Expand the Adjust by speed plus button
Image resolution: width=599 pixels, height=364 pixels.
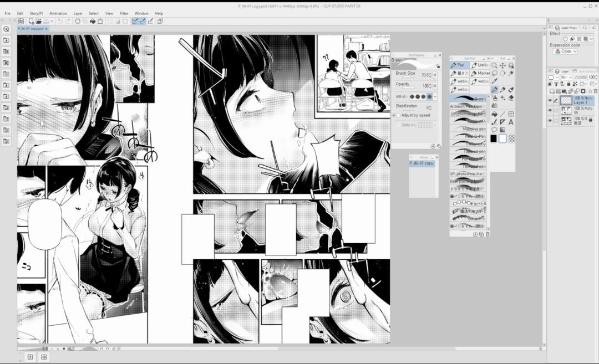click(394, 115)
